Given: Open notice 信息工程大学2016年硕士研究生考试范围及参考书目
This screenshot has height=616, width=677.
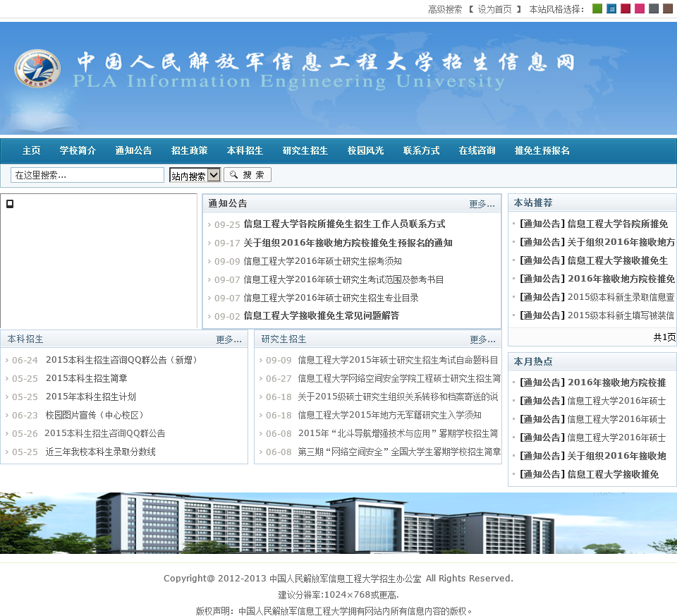Looking at the screenshot, I should point(343,279).
